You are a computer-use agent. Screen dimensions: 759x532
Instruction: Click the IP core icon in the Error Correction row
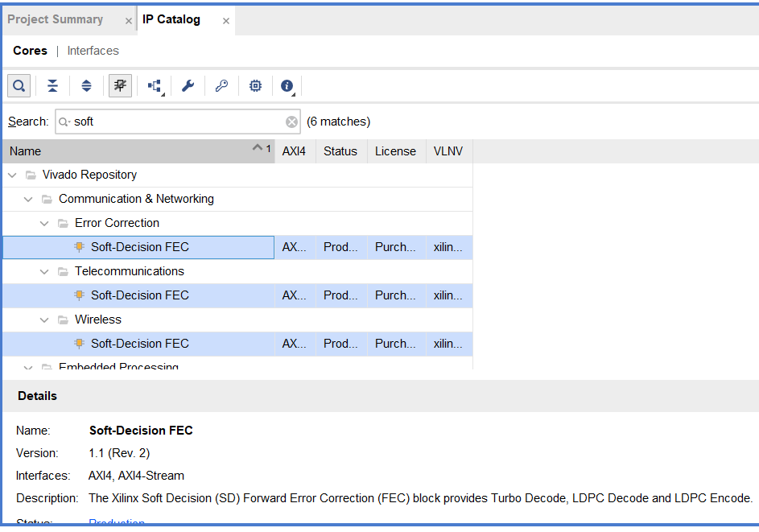point(80,247)
